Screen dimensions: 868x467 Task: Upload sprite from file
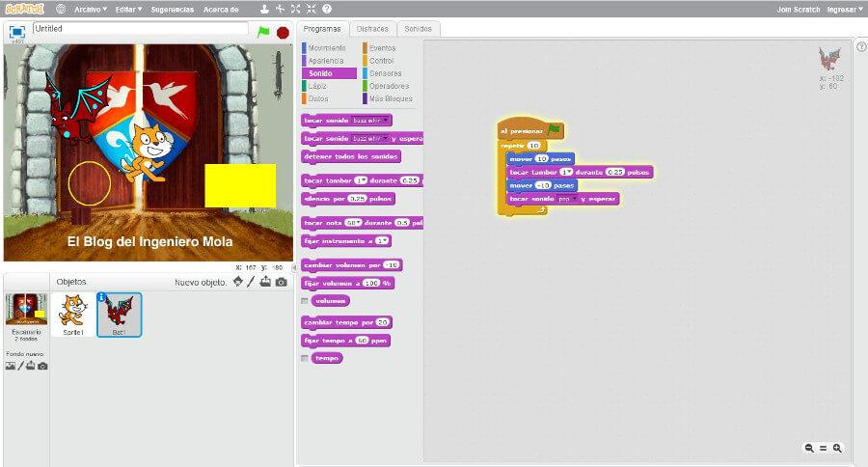[x=266, y=282]
